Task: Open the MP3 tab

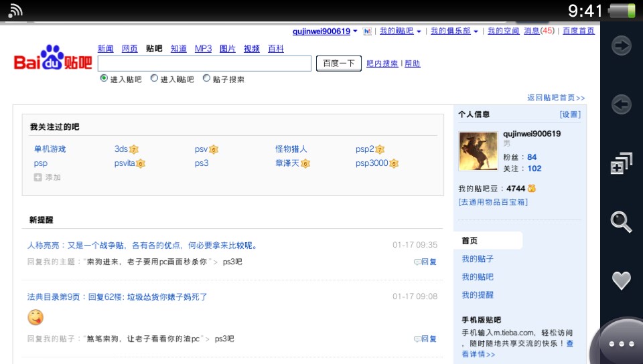Action: pos(203,49)
